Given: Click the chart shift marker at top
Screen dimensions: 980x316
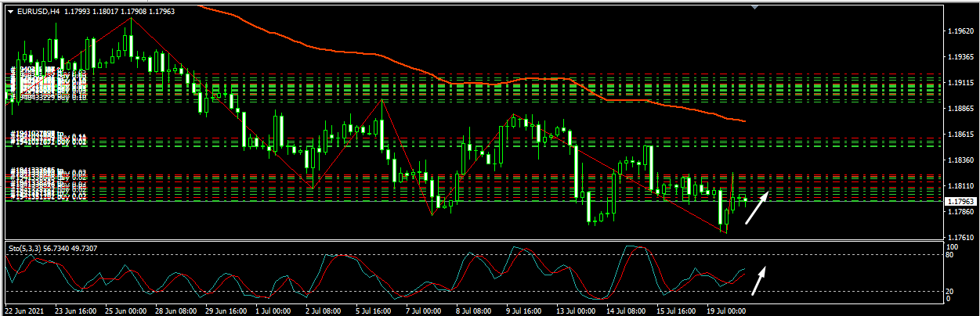Looking at the screenshot, I should point(754,7).
